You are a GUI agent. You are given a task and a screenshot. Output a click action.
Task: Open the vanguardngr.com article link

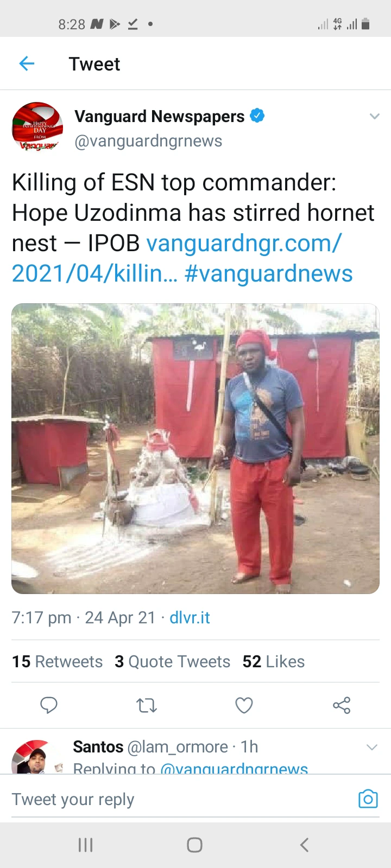pyautogui.click(x=177, y=258)
